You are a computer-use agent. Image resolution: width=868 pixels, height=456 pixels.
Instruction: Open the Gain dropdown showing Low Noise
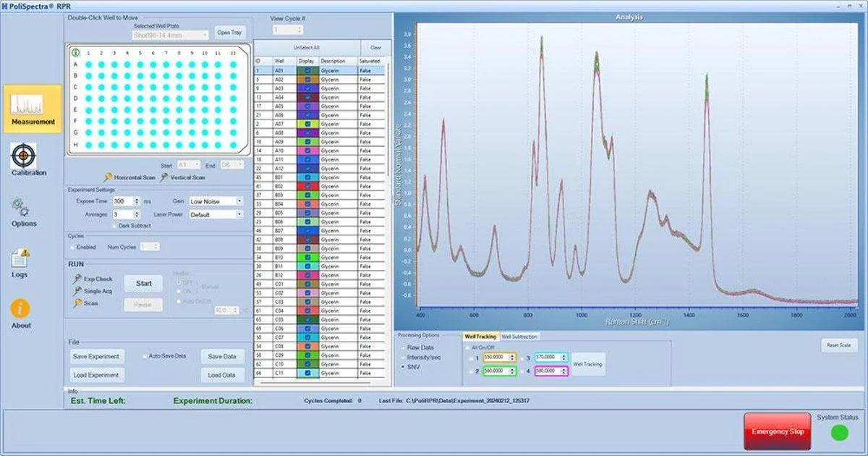216,201
